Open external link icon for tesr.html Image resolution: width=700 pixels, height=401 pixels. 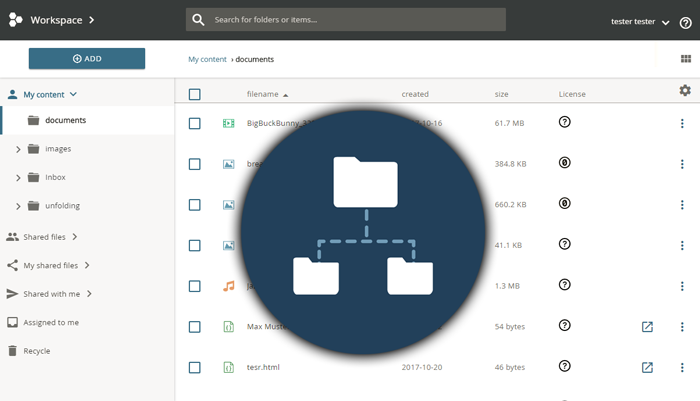point(647,367)
